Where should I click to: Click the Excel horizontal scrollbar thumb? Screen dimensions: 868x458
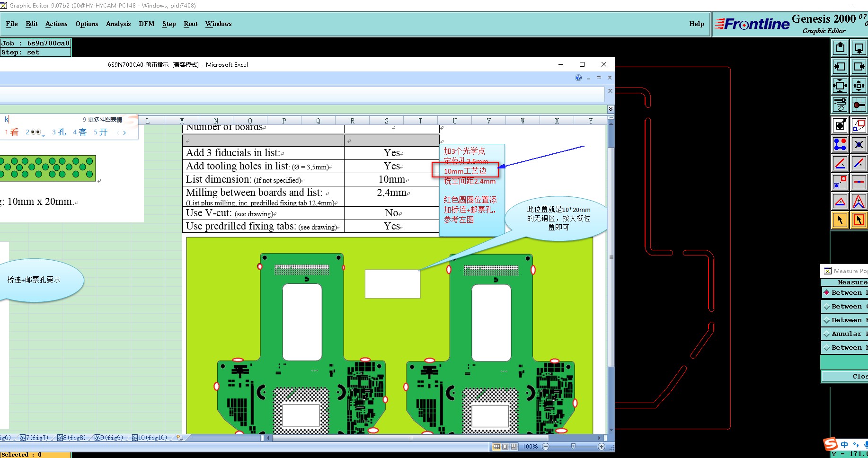tap(410, 438)
